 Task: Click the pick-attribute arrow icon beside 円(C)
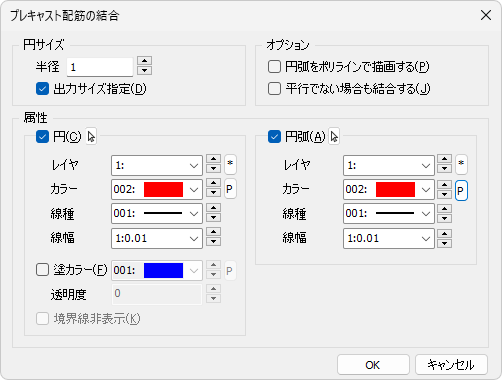tap(91, 137)
